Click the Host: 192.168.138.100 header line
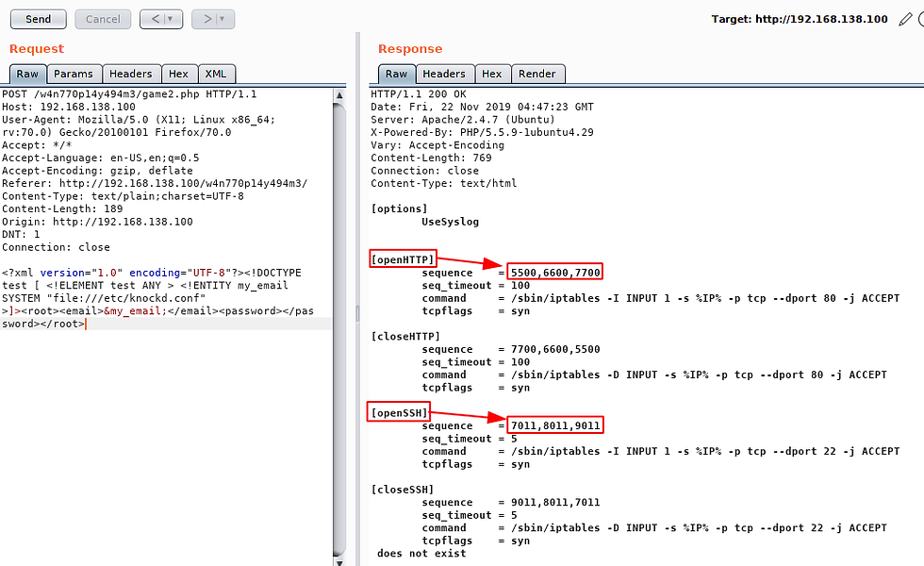924x566 pixels. 69,108
